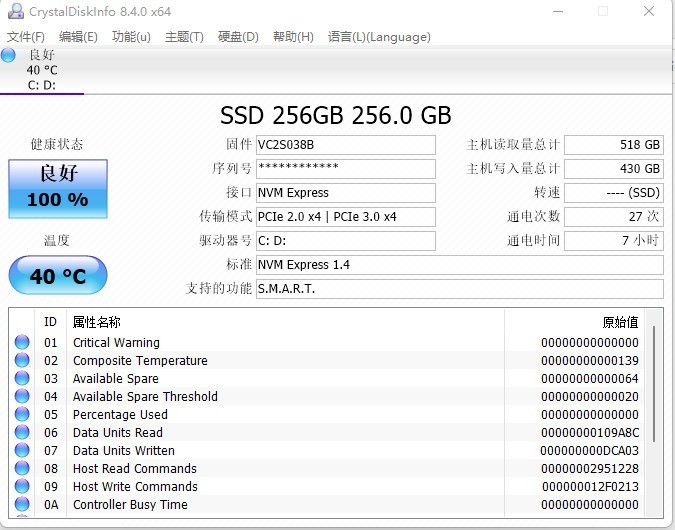Click status orb for Percentage Used row
The image size is (675, 530).
coord(22,414)
